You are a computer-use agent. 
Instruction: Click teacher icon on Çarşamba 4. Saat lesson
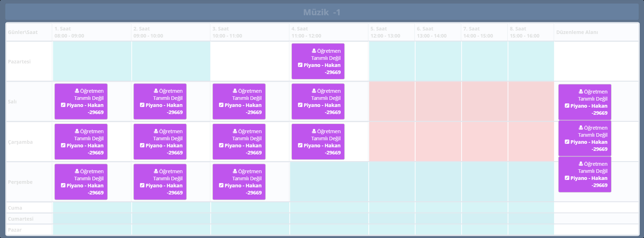314,131
